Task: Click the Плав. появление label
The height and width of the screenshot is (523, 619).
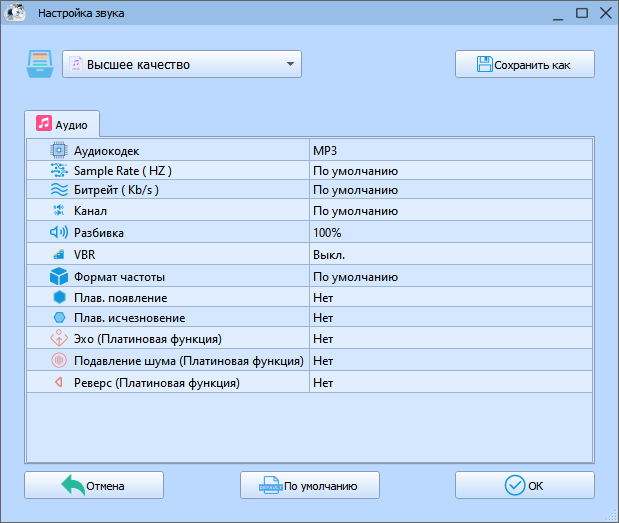Action: (121, 298)
